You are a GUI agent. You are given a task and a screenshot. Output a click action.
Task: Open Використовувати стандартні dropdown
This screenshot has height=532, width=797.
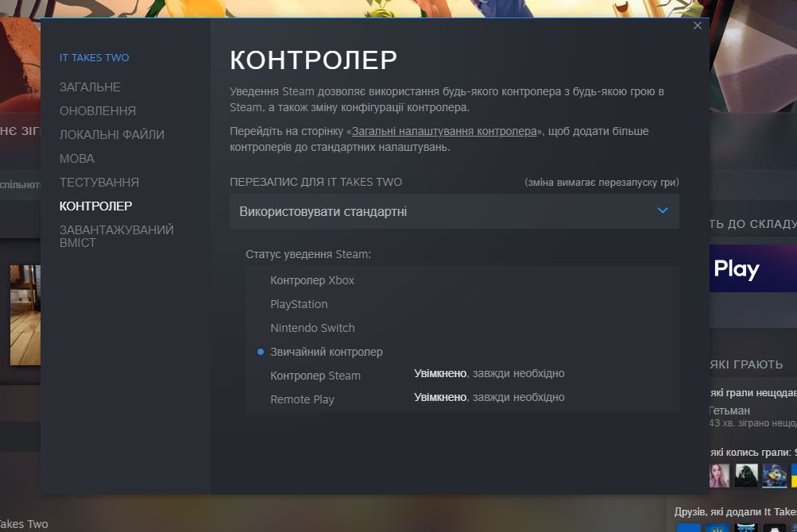point(454,211)
